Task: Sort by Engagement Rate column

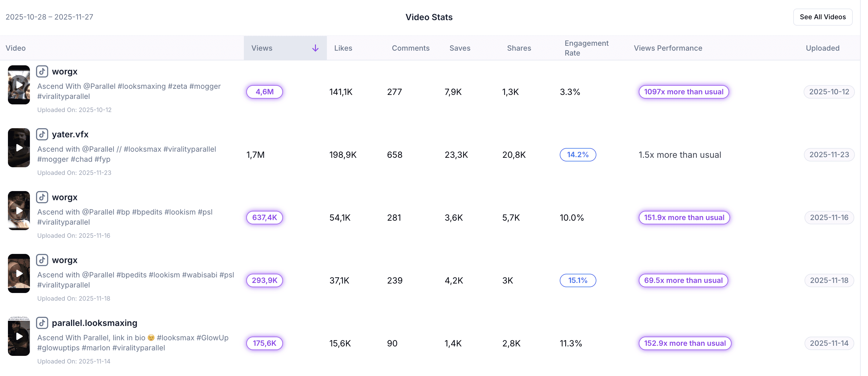Action: 586,48
